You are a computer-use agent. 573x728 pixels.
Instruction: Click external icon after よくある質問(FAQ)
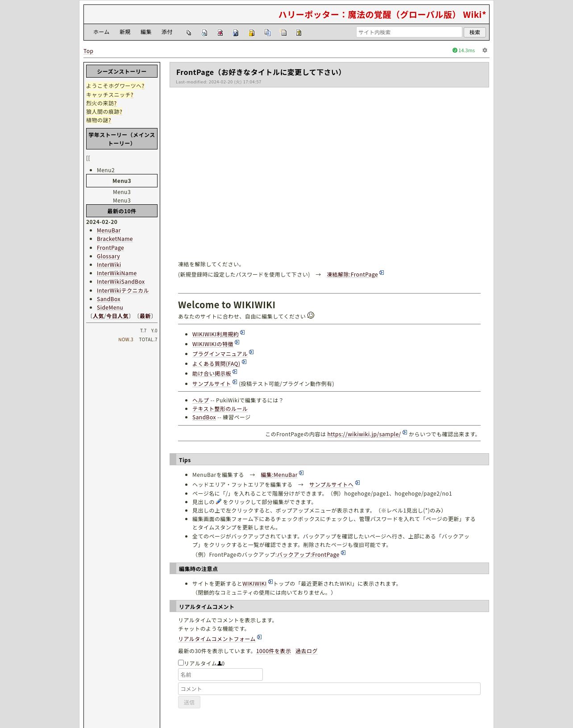pyautogui.click(x=244, y=362)
